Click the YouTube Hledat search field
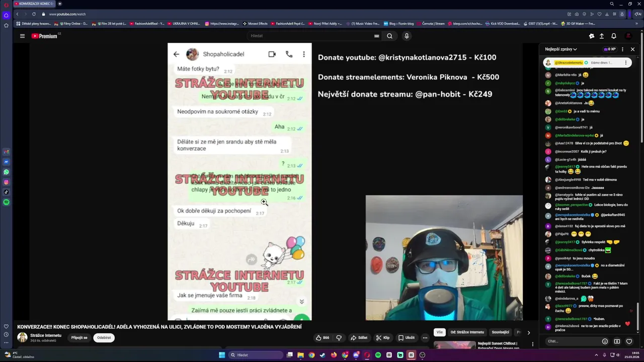The width and height of the screenshot is (644, 362). [x=310, y=36]
